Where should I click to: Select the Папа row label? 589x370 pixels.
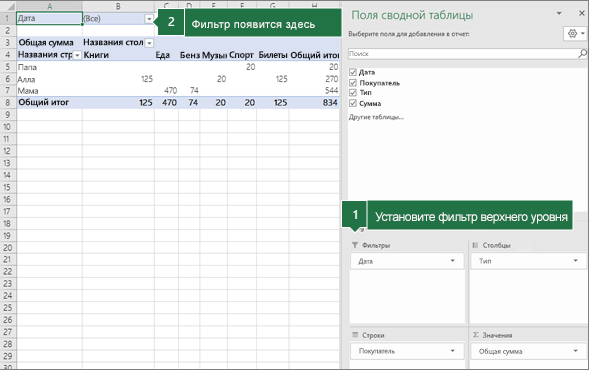click(49, 67)
